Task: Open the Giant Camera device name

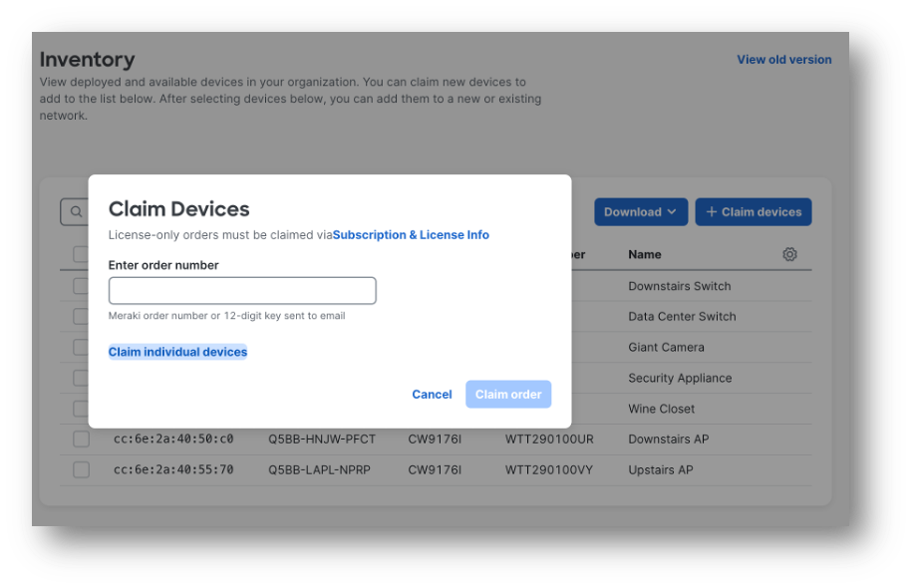Action: (x=666, y=347)
